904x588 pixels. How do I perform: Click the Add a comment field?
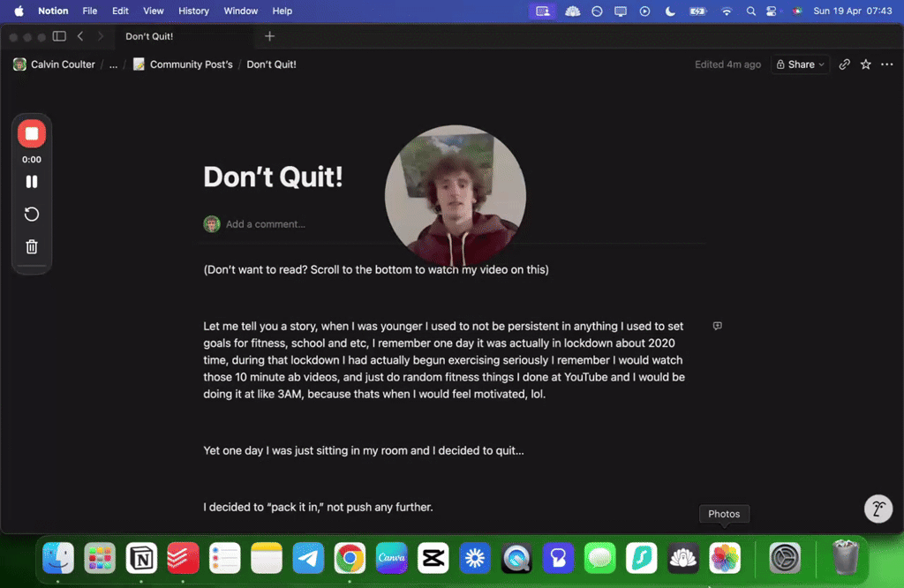(x=265, y=223)
